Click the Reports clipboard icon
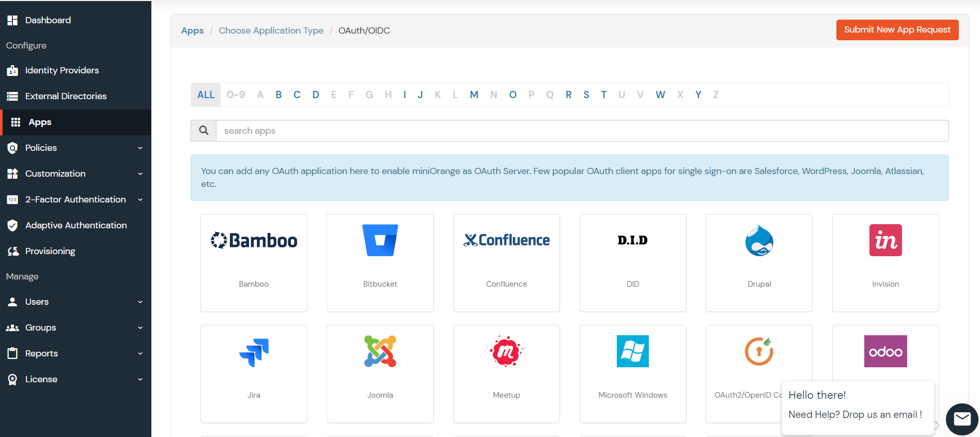The image size is (980, 437). coord(12,353)
